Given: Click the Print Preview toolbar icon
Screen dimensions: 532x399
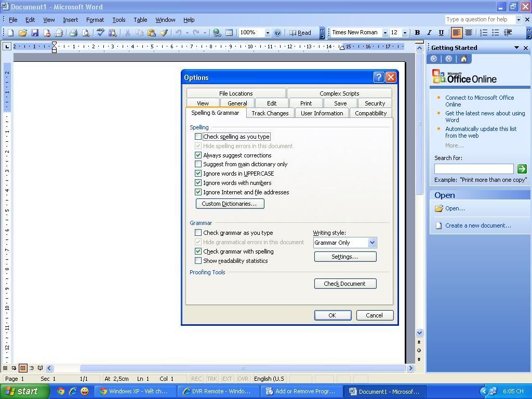Looking at the screenshot, I should [x=86, y=33].
